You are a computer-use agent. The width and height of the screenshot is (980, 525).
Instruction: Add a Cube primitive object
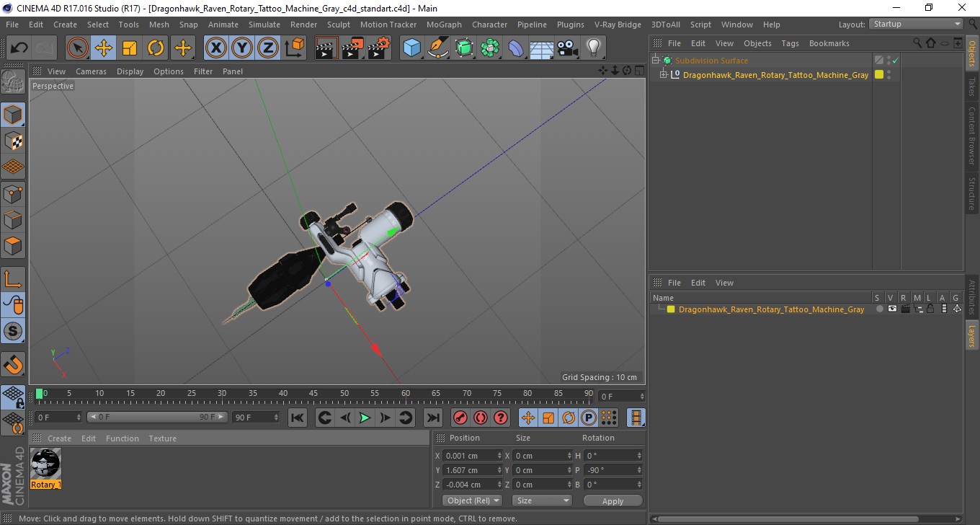(x=412, y=48)
